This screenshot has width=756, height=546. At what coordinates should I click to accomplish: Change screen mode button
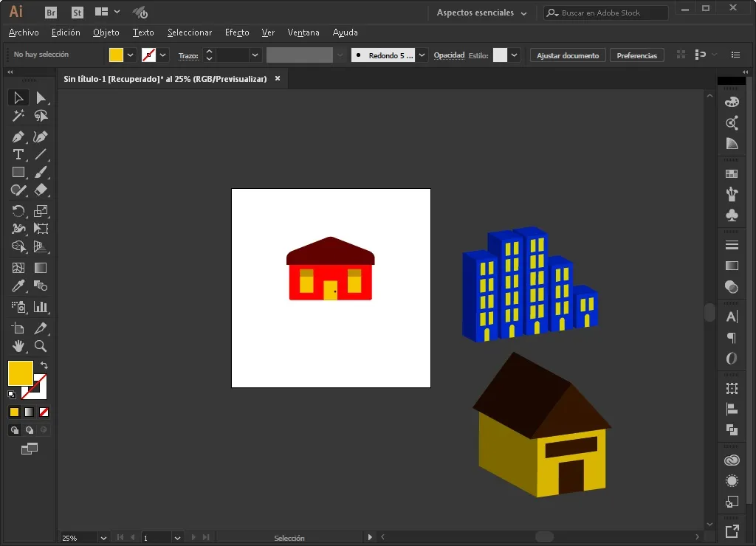coord(30,449)
